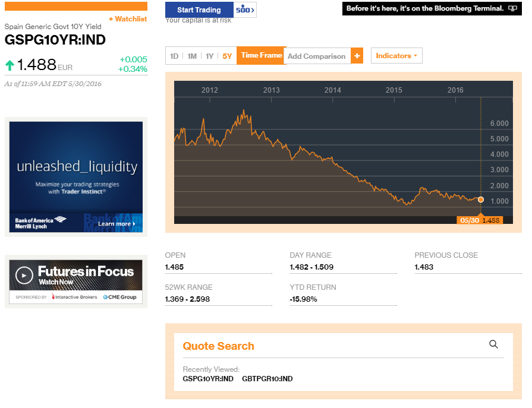Click the 2012 axis label on chart

tap(210, 90)
